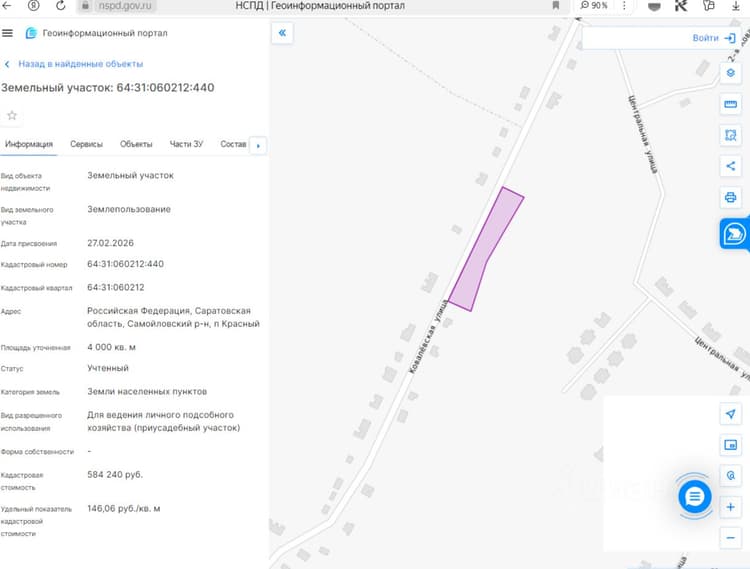Open the 90% zoom indicator

(x=594, y=6)
